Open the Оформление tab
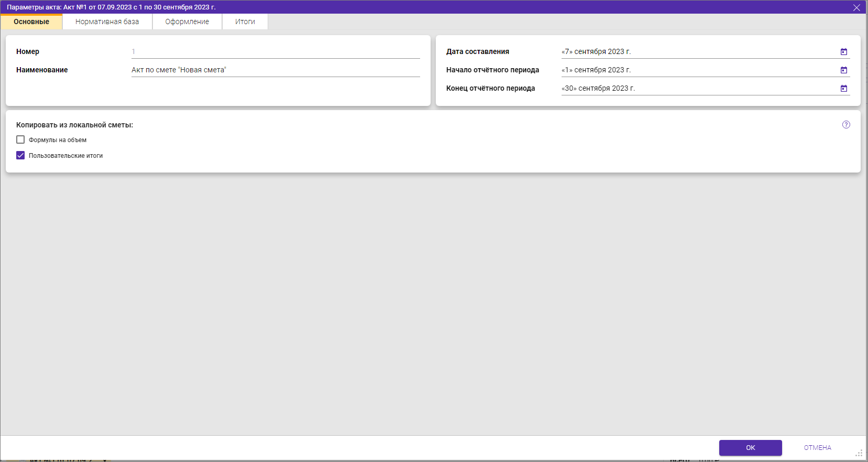868x462 pixels. tap(187, 22)
